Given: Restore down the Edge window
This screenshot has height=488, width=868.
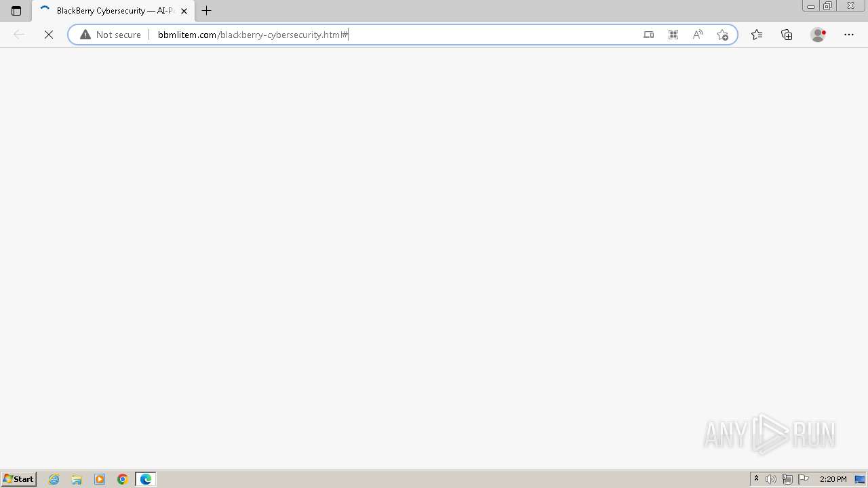Looking at the screenshot, I should tap(828, 6).
